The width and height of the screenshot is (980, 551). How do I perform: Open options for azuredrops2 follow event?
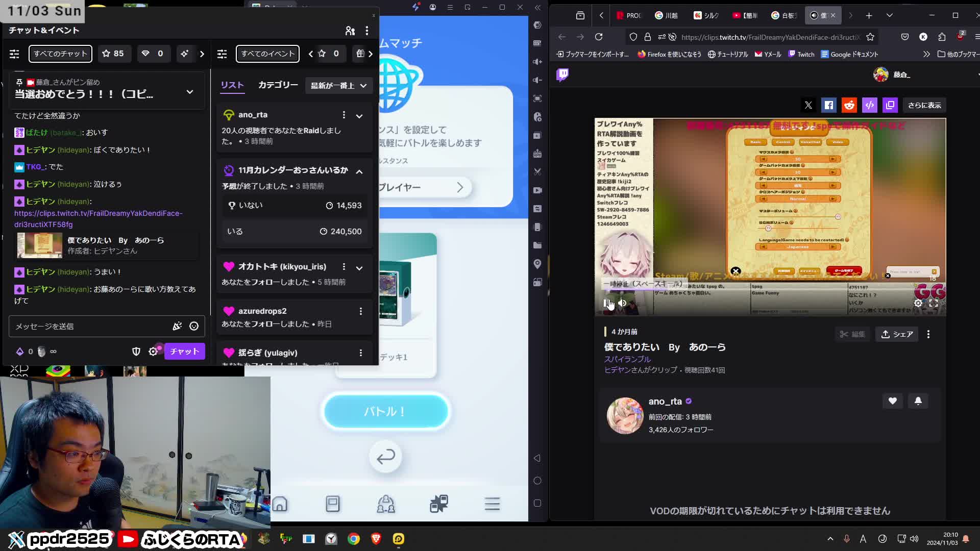click(361, 311)
